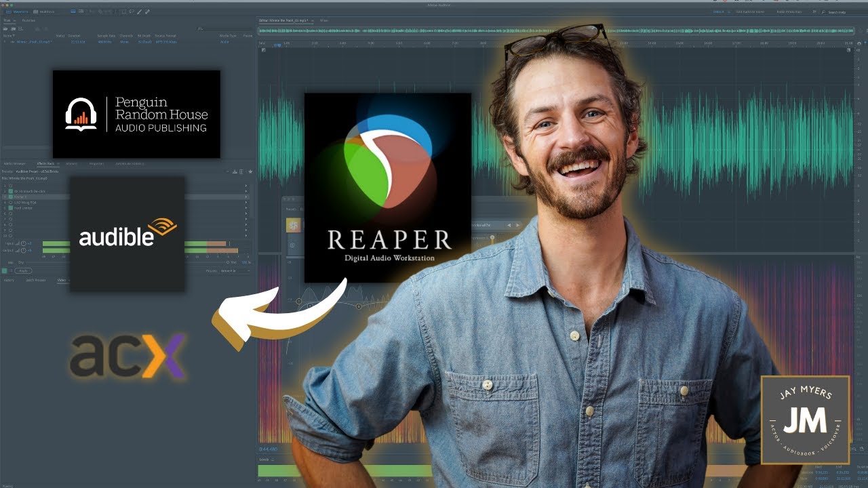Open the effect menu arrow for Mouth De-click
The width and height of the screenshot is (868, 488).
(246, 191)
